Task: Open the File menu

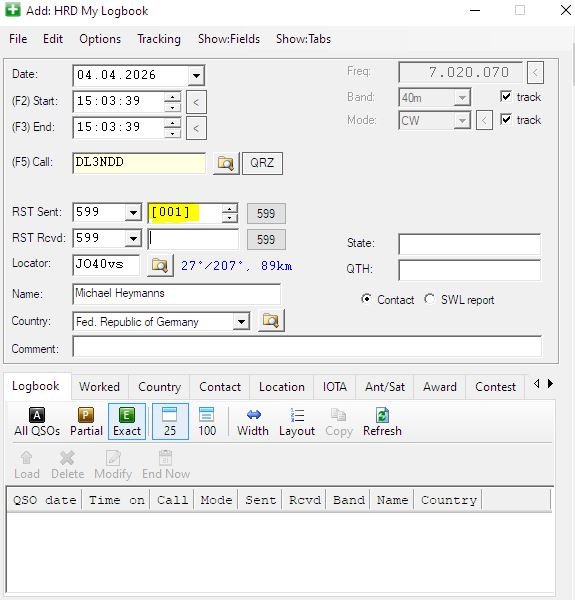Action: [18, 39]
